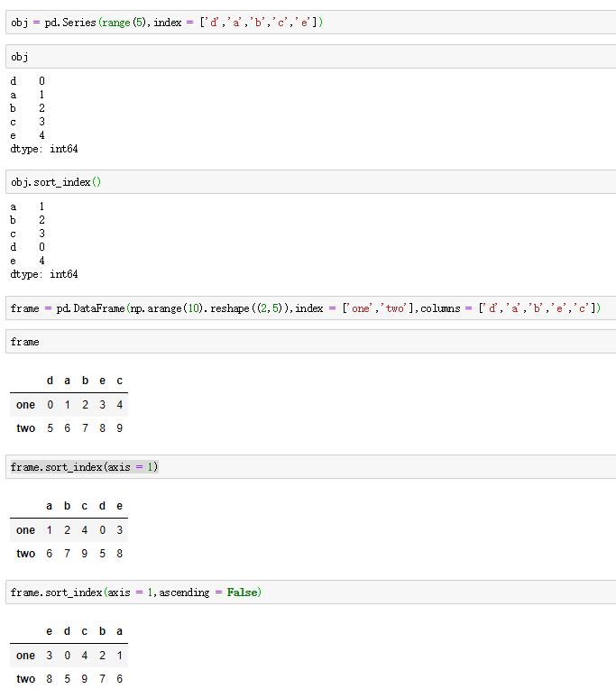Select the frame = pd.DataFrame definition cell
The height and width of the screenshot is (689, 616).
tap(310, 308)
